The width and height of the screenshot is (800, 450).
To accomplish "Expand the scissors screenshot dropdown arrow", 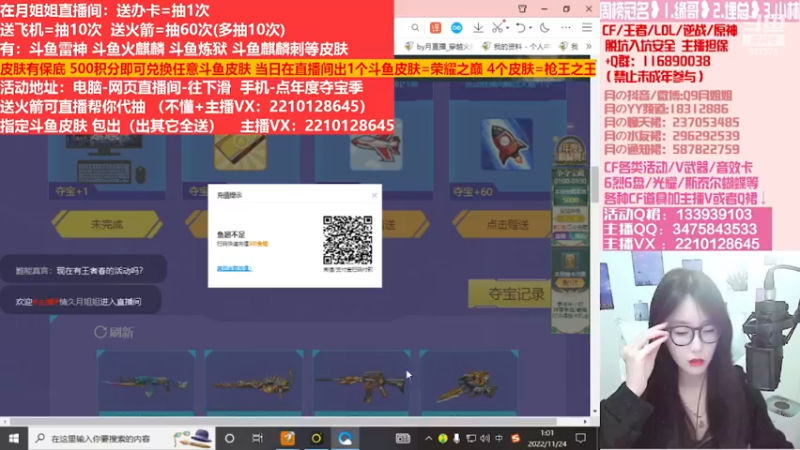I will tap(508, 28).
